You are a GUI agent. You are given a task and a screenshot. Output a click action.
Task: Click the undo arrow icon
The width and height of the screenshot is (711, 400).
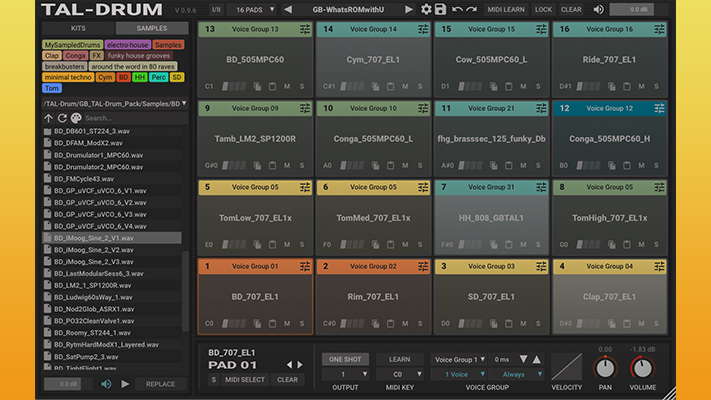(x=457, y=9)
